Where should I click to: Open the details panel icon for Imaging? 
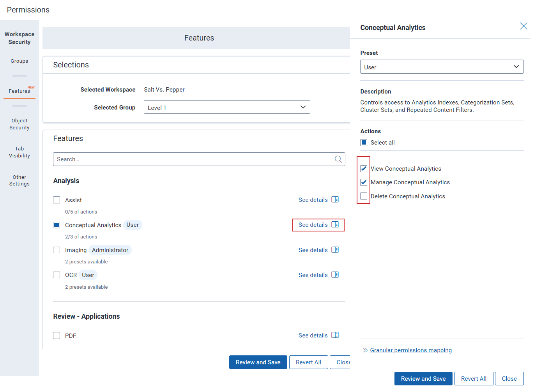[x=335, y=250]
